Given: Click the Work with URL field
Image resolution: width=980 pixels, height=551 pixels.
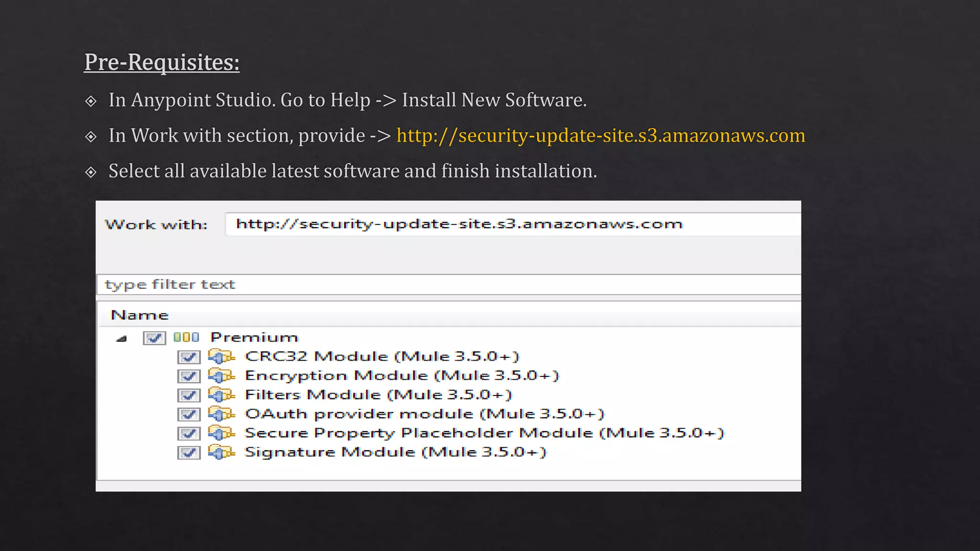Looking at the screenshot, I should click(512, 224).
